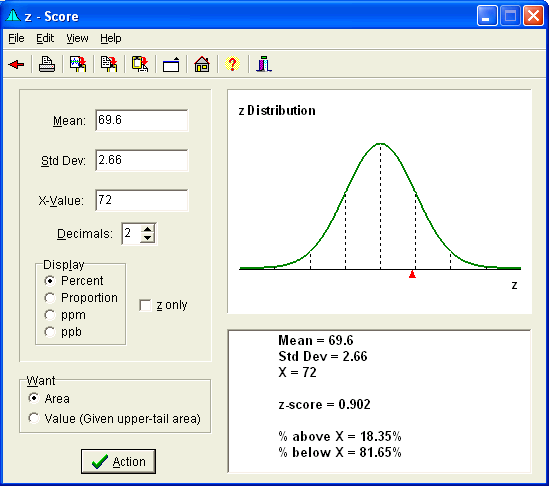Select the Proportion display option
This screenshot has height=486, width=549.
click(x=81, y=298)
